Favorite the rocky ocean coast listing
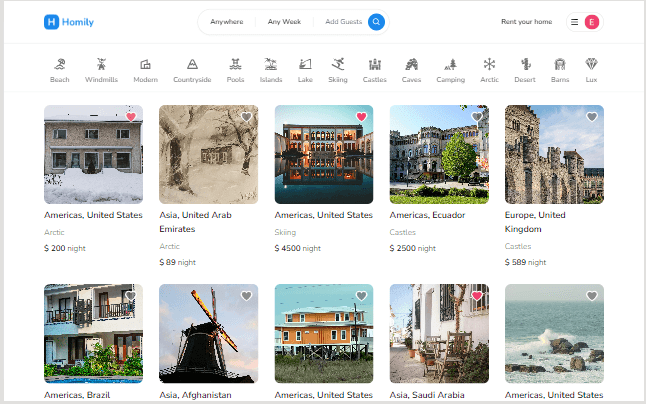The height and width of the screenshot is (404, 646). (x=592, y=296)
